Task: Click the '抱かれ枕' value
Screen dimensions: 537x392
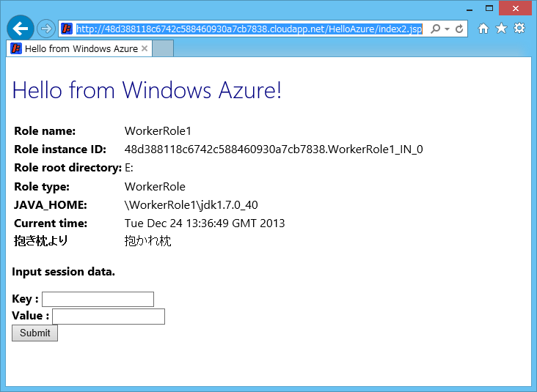Action: click(147, 241)
